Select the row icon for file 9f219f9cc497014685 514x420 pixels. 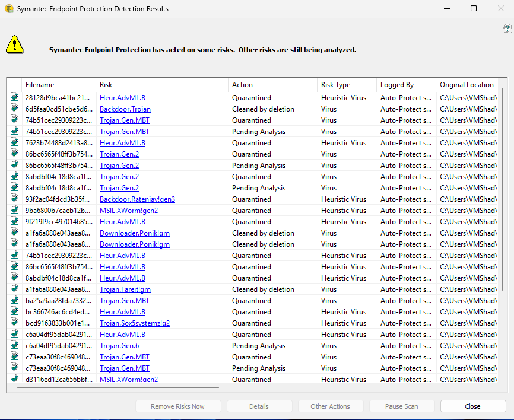(x=14, y=221)
